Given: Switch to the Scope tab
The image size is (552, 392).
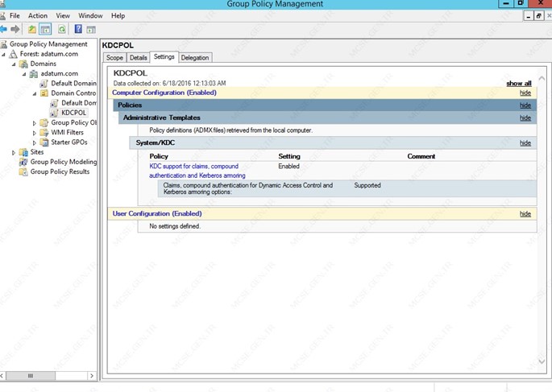Looking at the screenshot, I should 114,58.
